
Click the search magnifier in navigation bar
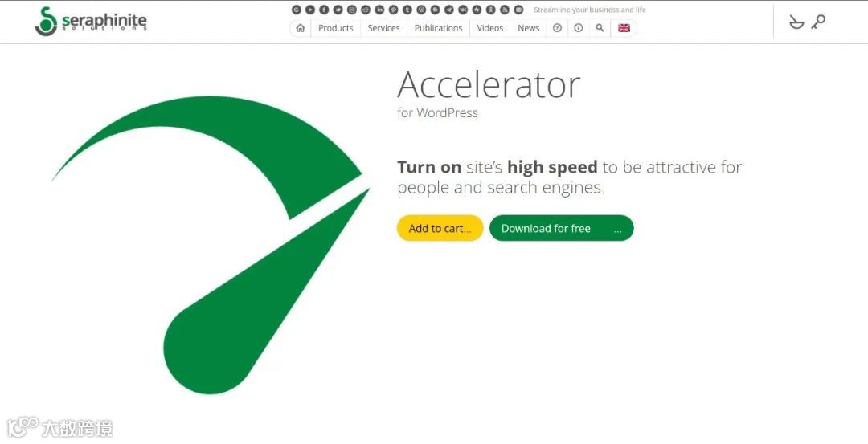point(600,28)
